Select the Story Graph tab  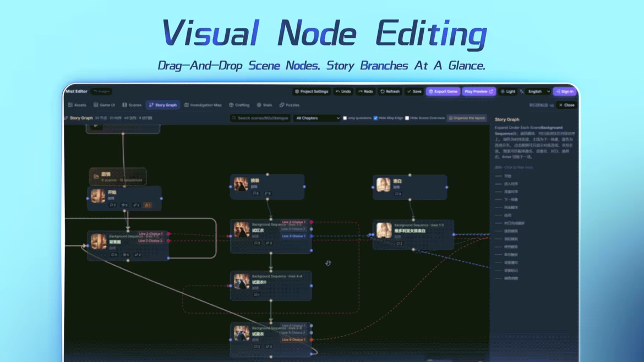tap(163, 105)
